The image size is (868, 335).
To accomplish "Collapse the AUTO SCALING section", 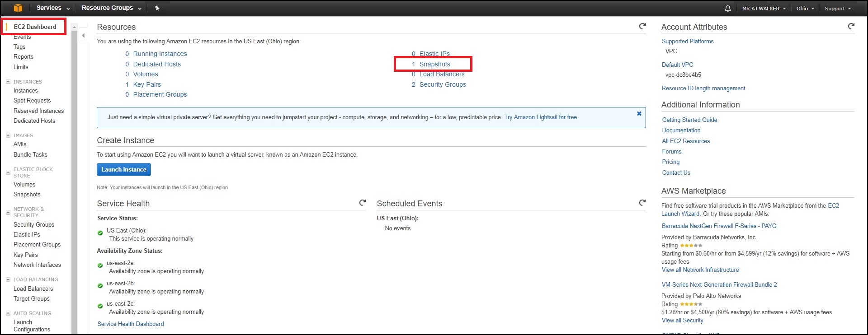I will (x=8, y=313).
